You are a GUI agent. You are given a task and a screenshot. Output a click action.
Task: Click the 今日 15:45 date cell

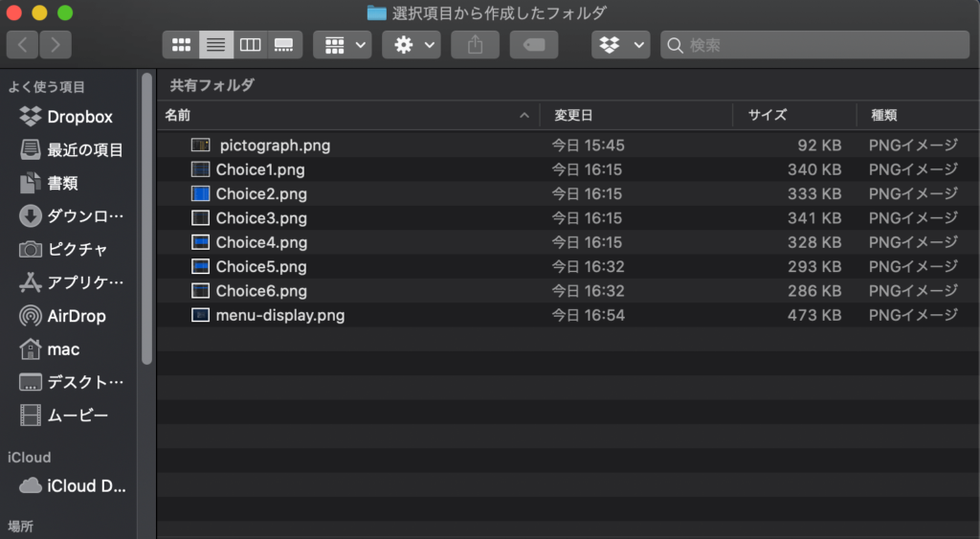[x=588, y=146]
